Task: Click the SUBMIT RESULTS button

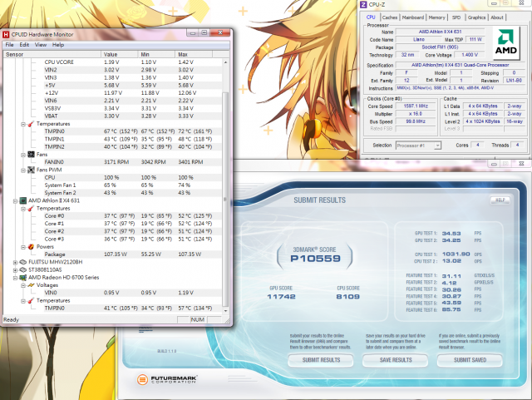Action: tap(321, 360)
